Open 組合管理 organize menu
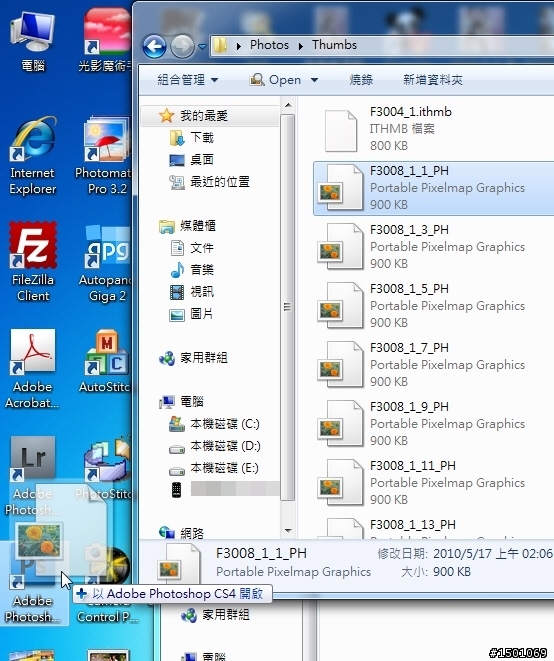Viewport: 554px width, 661px height. 188,80
